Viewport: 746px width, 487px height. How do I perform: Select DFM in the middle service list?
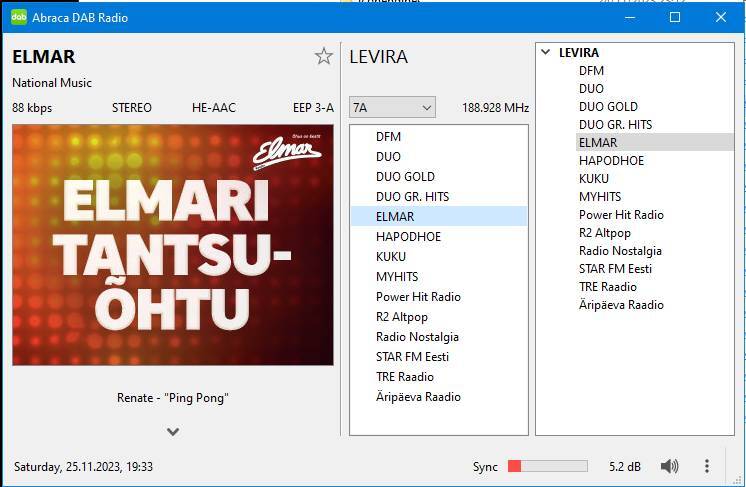439,136
